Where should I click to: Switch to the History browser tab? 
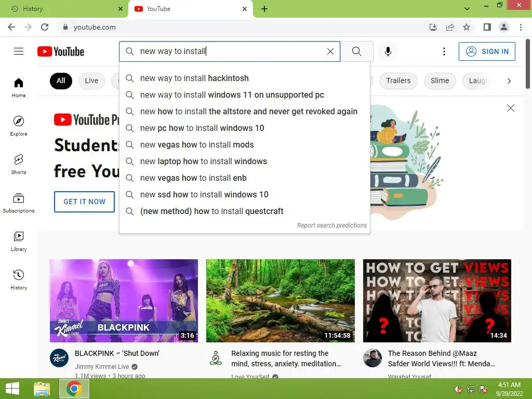tap(64, 9)
